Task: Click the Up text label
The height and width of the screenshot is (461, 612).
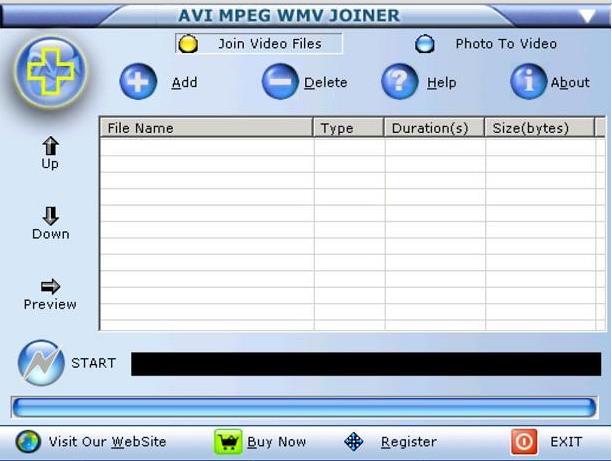Action: [50, 164]
